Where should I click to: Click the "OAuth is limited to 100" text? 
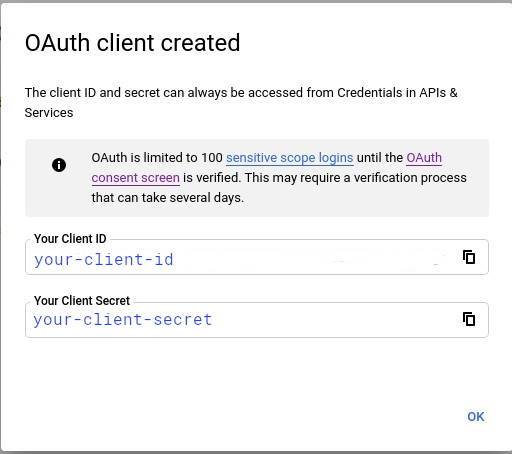pyautogui.click(x=157, y=158)
